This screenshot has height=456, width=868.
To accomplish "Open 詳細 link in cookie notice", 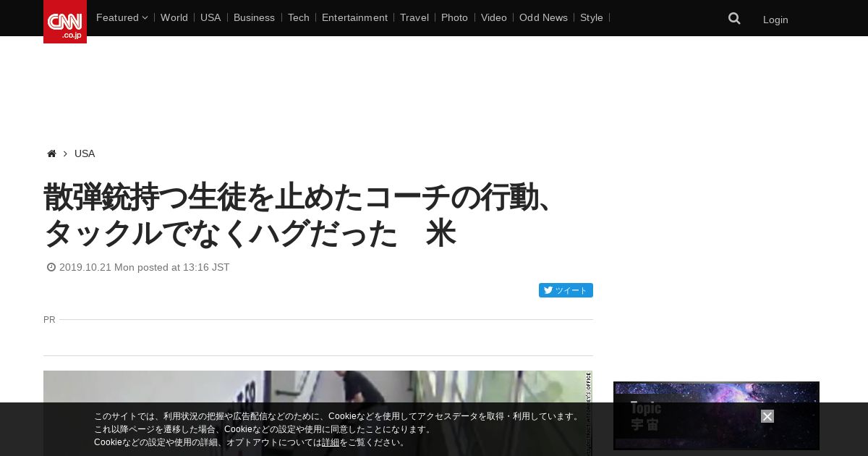I will 331,442.
